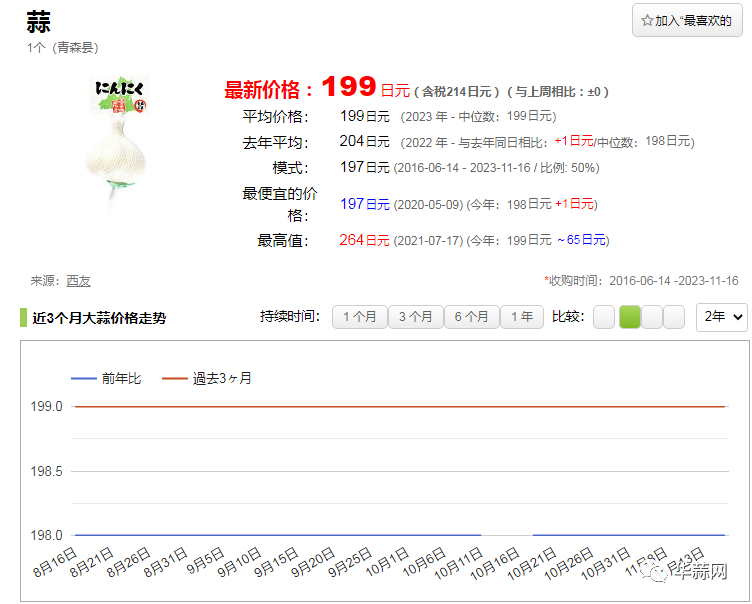Screen dimensions: 752x604
Task: Click the garlic product image
Action: point(117,144)
